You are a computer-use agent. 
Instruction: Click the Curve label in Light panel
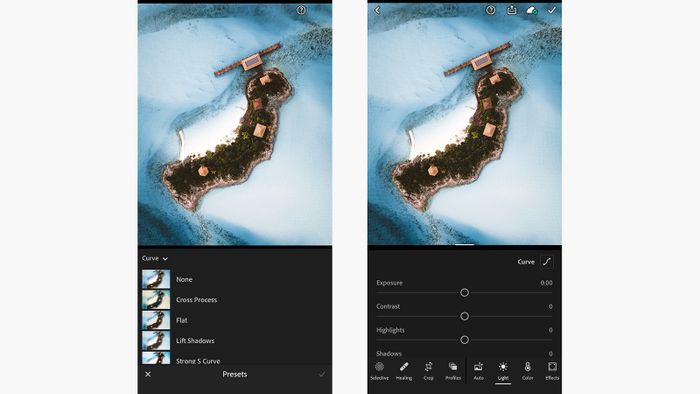pyautogui.click(x=526, y=262)
